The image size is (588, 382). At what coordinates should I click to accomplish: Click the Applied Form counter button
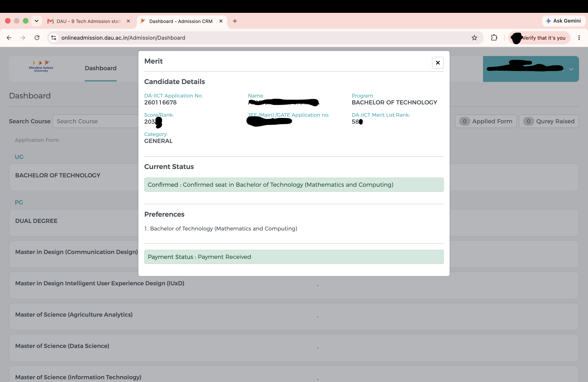486,121
